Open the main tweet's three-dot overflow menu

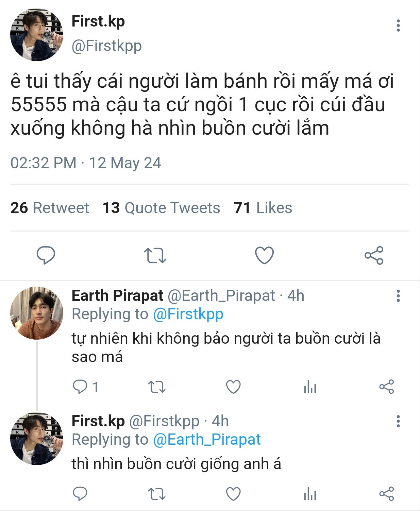[x=398, y=25]
